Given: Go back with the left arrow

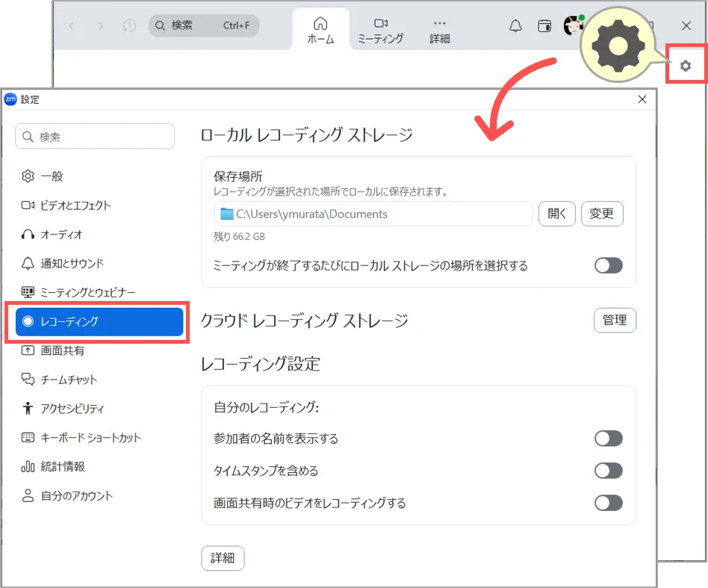Looking at the screenshot, I should [72, 25].
